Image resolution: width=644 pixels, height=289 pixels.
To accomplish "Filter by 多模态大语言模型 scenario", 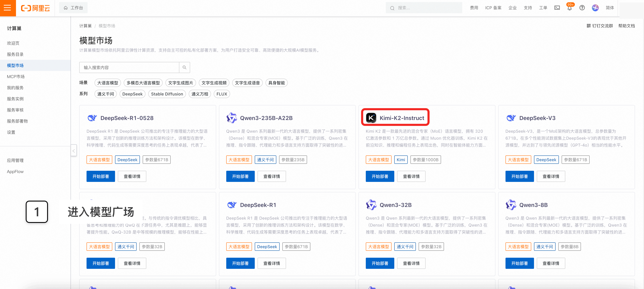I will 143,83.
